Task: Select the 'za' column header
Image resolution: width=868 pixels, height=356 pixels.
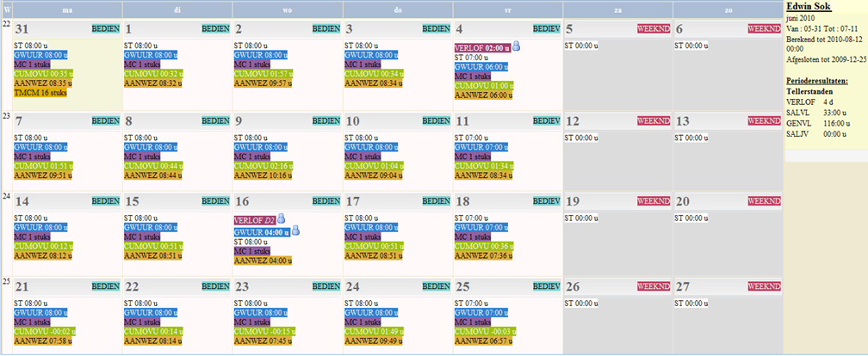Action: click(x=617, y=9)
